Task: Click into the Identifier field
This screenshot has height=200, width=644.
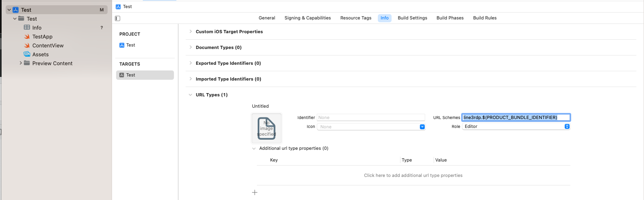Action: [371, 117]
